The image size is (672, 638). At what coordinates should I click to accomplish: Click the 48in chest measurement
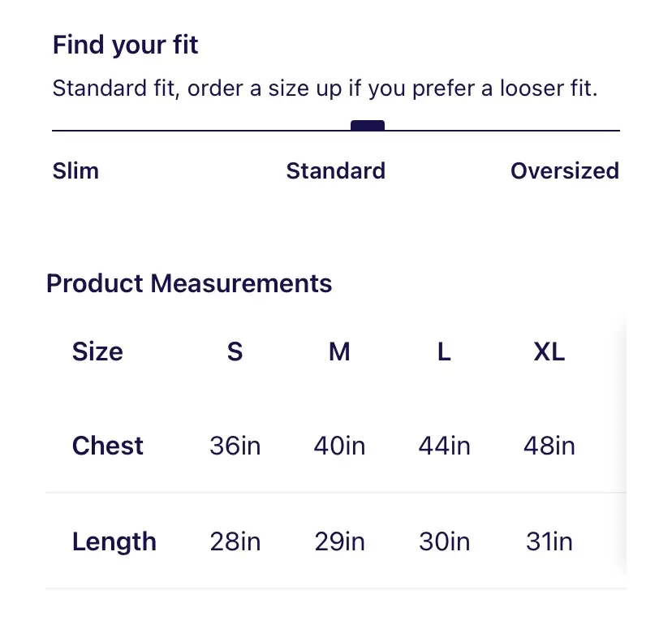click(x=549, y=446)
